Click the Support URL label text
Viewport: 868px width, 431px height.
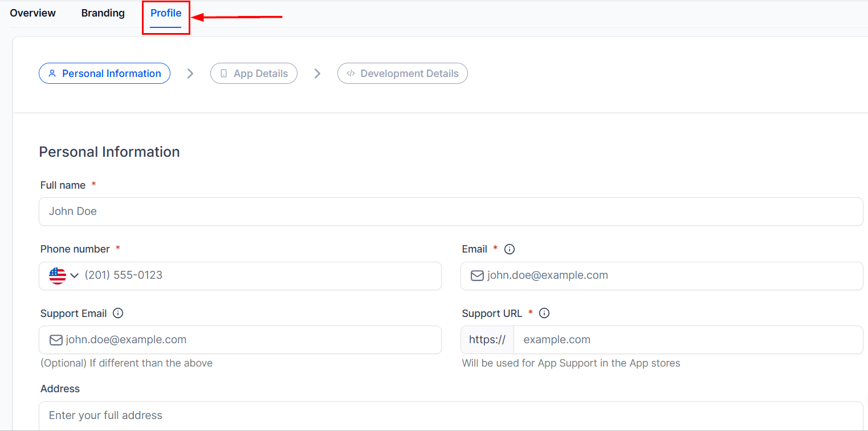pos(492,314)
